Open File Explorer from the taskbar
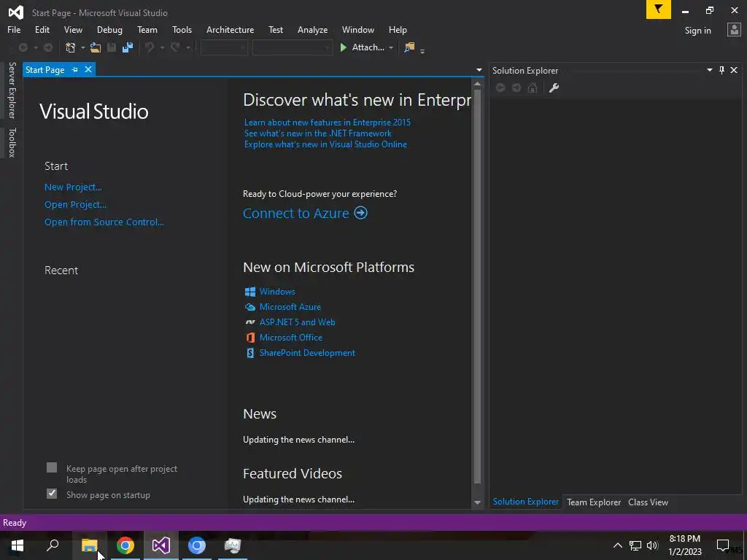 (89, 545)
